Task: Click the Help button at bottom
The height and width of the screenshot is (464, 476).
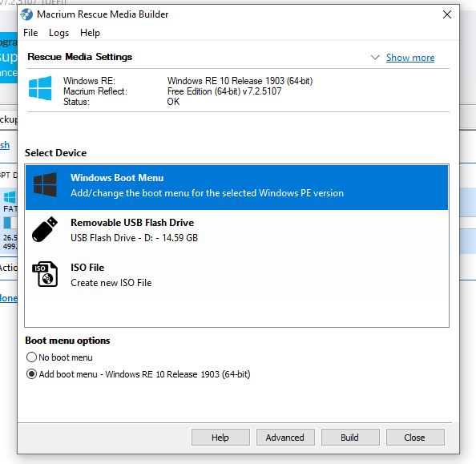Action: (220, 438)
